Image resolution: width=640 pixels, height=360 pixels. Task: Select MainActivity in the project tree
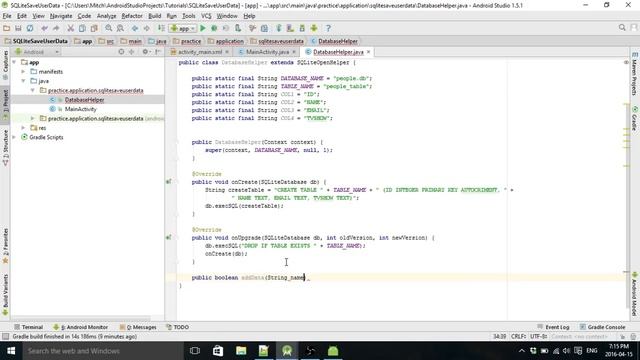point(80,109)
